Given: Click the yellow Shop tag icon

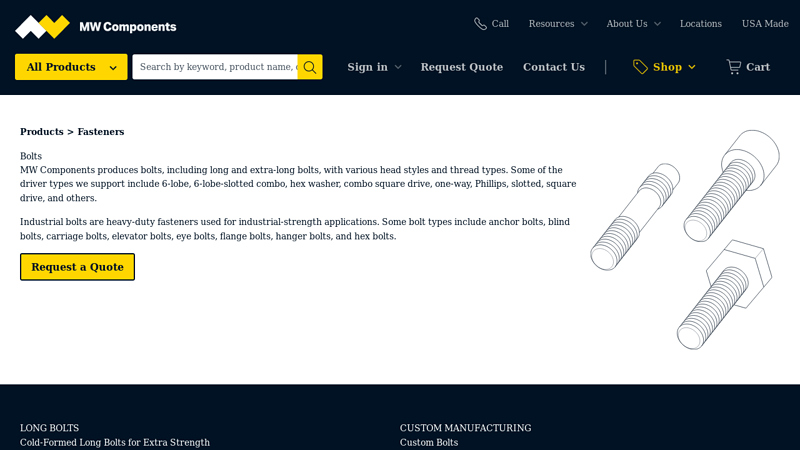Looking at the screenshot, I should coord(640,67).
